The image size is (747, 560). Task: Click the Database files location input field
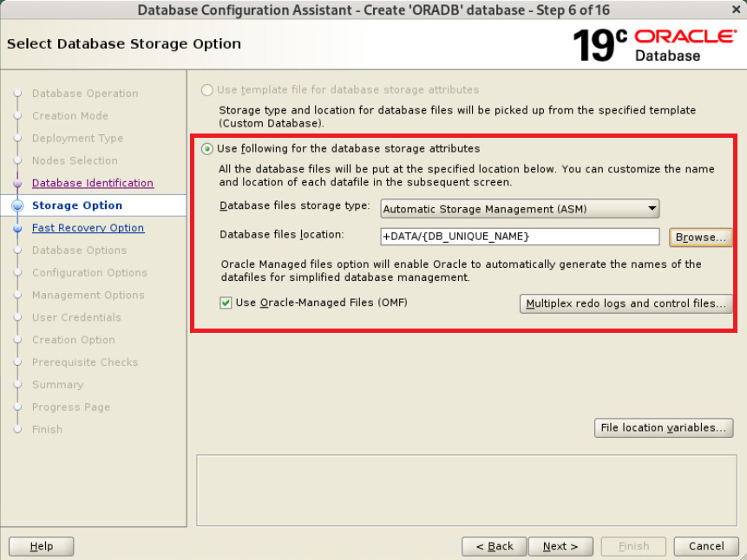(520, 237)
